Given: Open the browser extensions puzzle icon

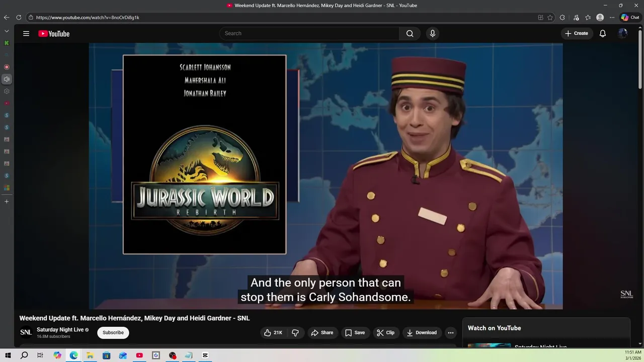Looking at the screenshot, I should click(x=562, y=17).
